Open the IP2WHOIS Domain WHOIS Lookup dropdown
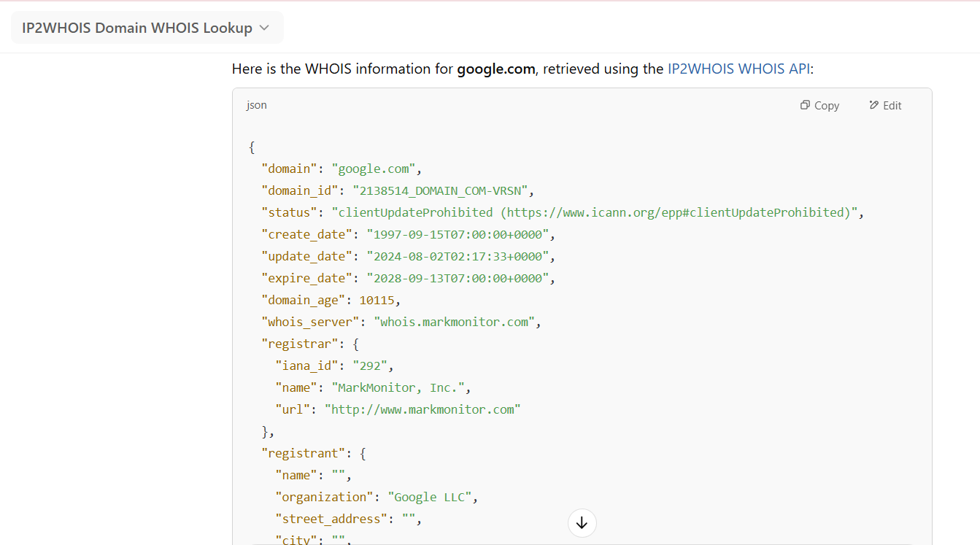 coord(147,28)
